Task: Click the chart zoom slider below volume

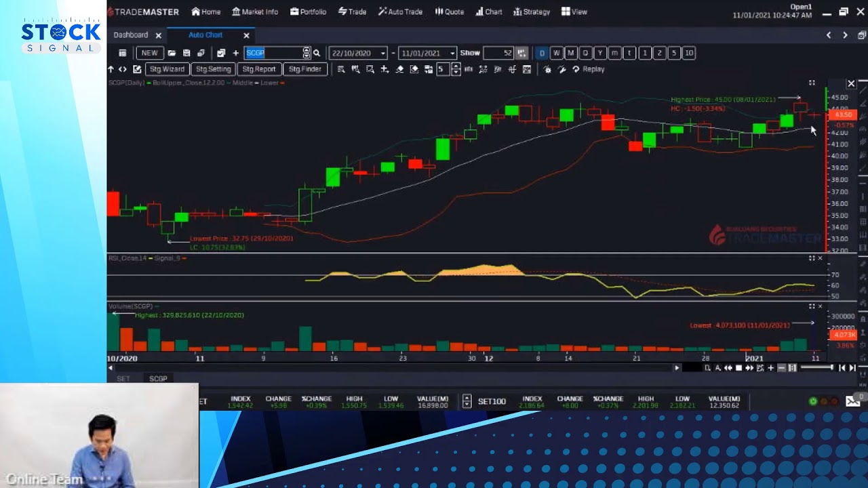Action: [816, 368]
